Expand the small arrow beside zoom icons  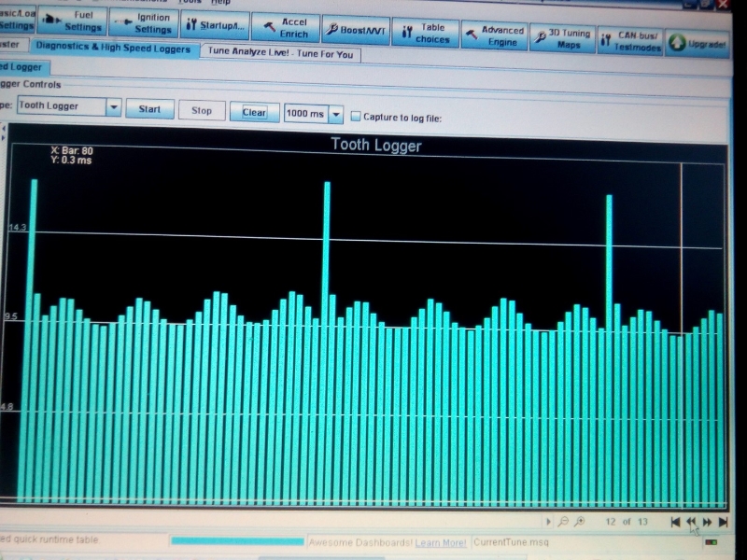[549, 522]
